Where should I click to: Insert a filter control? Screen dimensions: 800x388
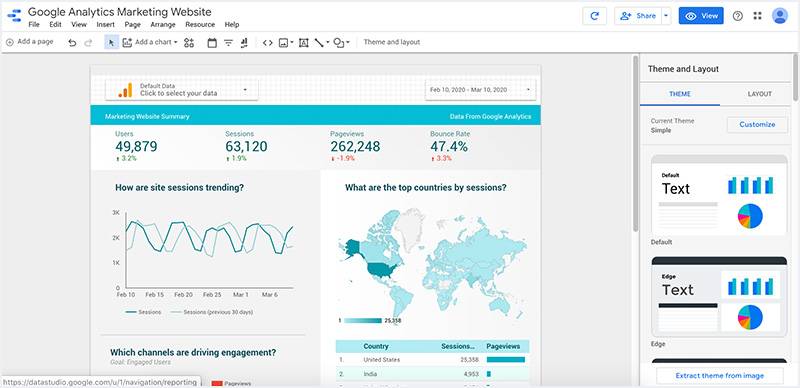tap(228, 42)
